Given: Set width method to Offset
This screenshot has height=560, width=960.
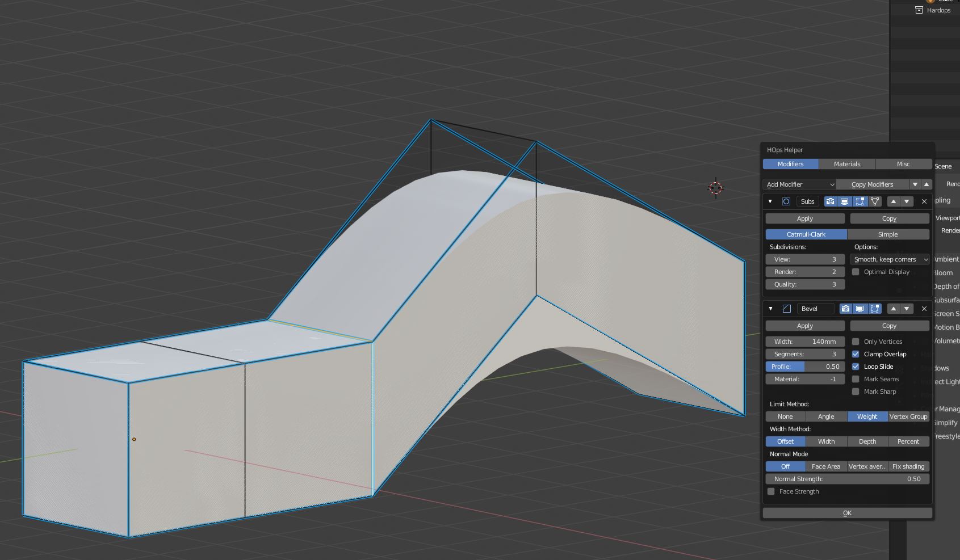Looking at the screenshot, I should pos(785,441).
